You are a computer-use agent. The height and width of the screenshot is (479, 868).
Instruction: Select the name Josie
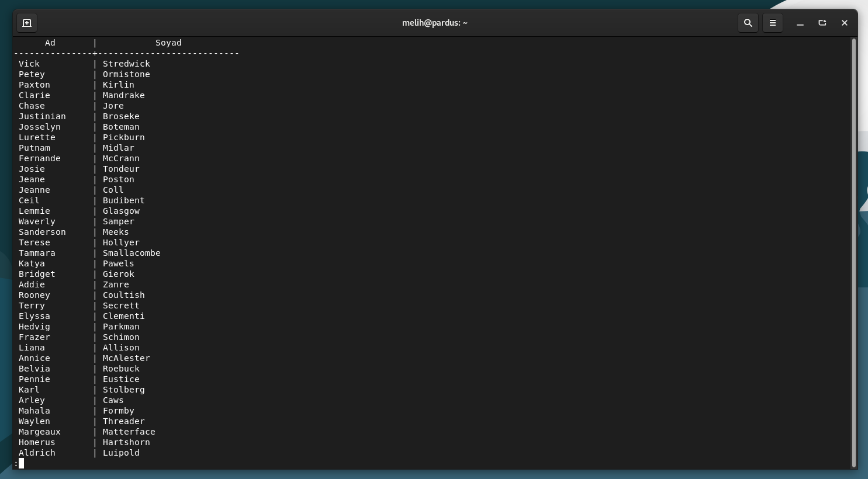[x=32, y=169]
